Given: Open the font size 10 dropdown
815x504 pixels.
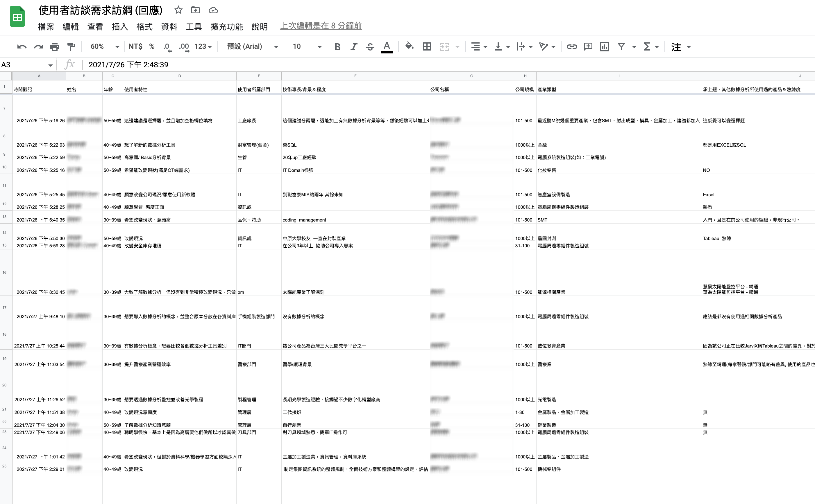Looking at the screenshot, I should click(x=307, y=47).
